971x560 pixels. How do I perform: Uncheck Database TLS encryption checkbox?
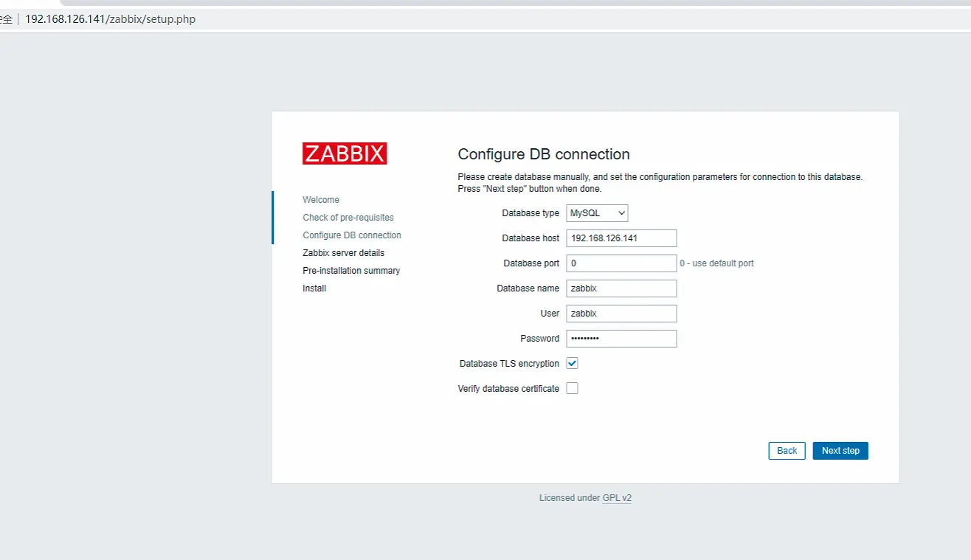coord(572,363)
